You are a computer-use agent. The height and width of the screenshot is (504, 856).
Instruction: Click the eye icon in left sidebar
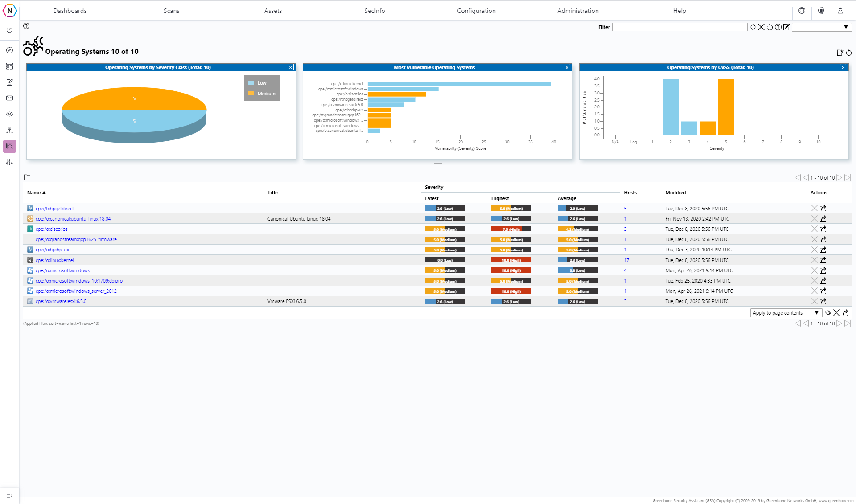point(9,114)
